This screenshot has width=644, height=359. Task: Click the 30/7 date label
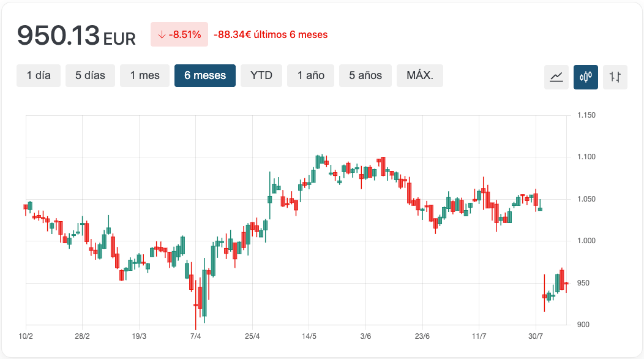click(536, 336)
